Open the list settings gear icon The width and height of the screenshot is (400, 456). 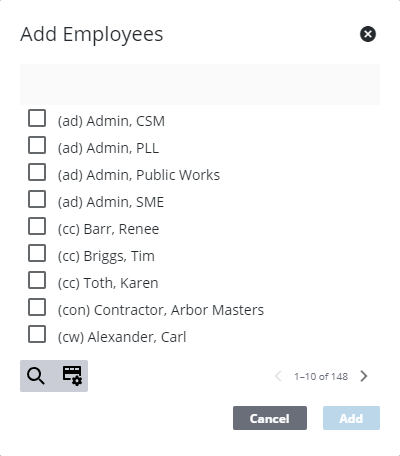point(72,376)
